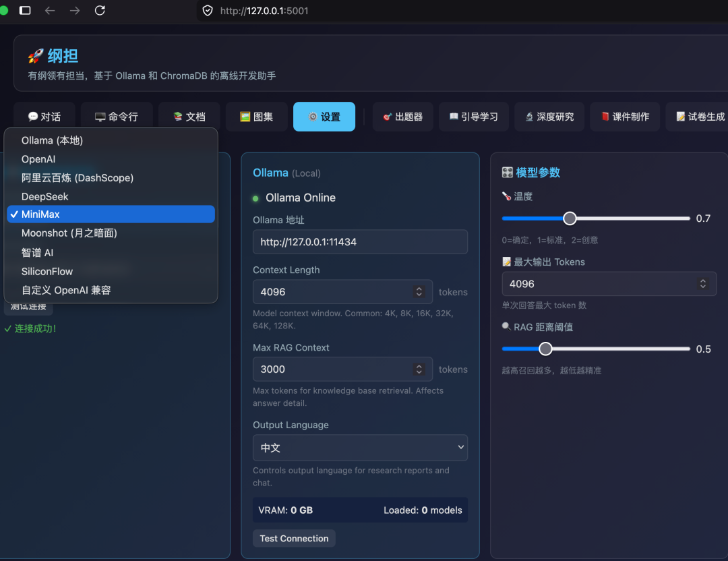Click the browser back arrow
Viewport: 728px width, 561px height.
coord(50,10)
